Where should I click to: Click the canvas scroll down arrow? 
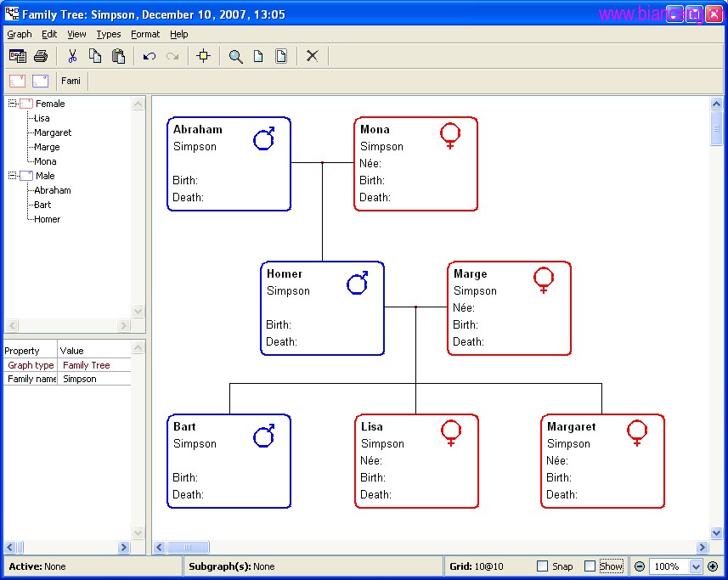[x=716, y=533]
